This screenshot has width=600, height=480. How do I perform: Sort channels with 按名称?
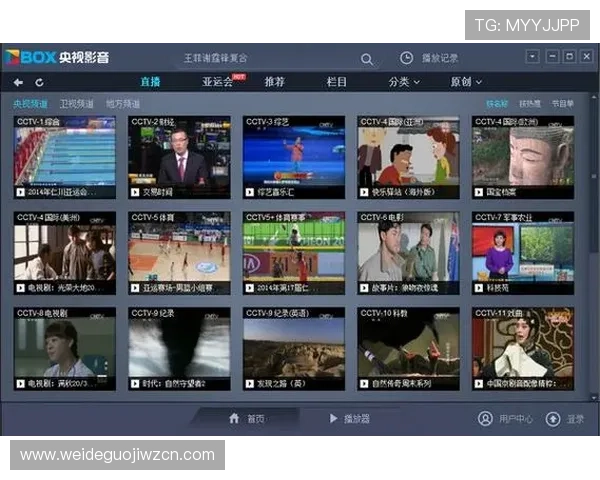497,104
